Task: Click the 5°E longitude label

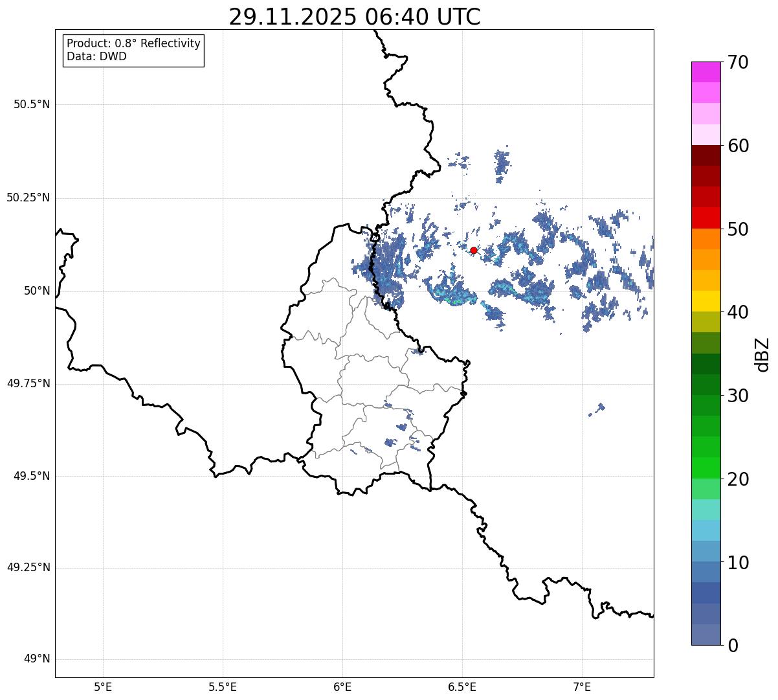Action: pos(103,686)
